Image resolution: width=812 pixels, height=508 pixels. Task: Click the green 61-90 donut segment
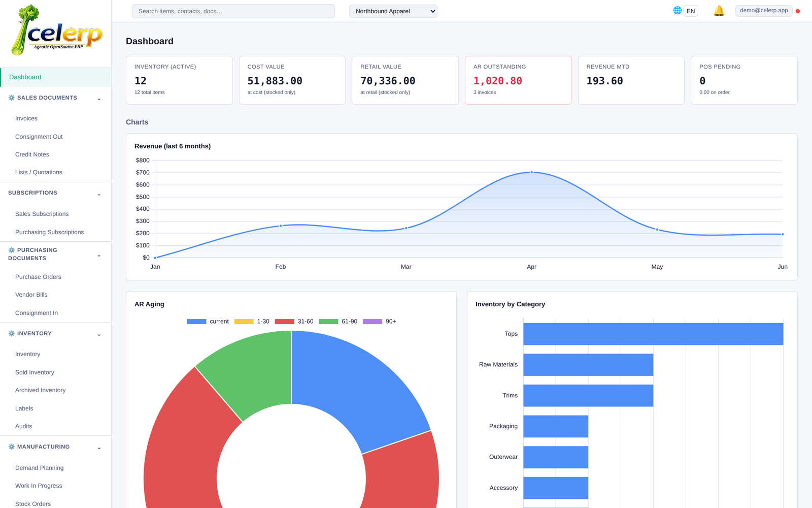(x=254, y=373)
